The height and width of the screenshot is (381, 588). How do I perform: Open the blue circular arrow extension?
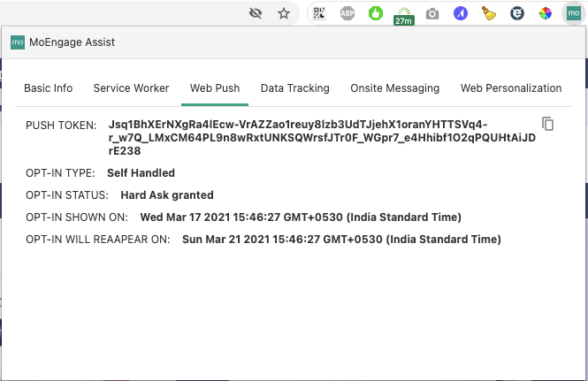click(x=461, y=13)
